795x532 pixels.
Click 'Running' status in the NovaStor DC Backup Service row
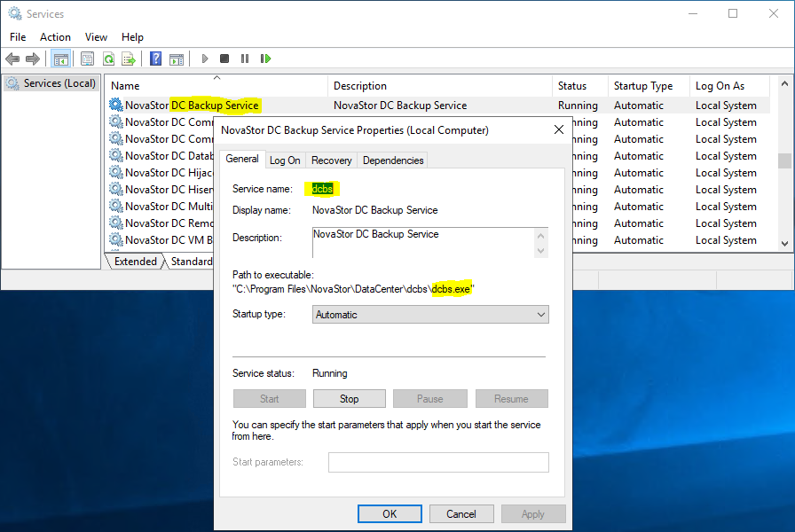[578, 106]
